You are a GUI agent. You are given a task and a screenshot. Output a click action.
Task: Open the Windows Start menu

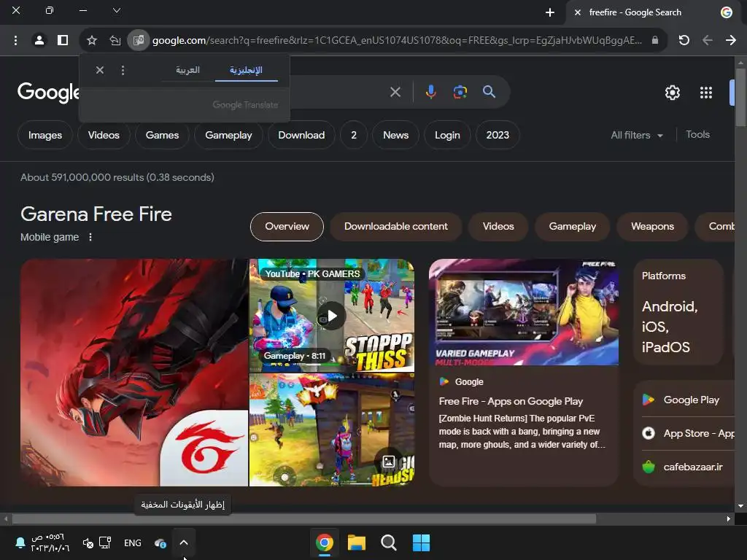(421, 542)
